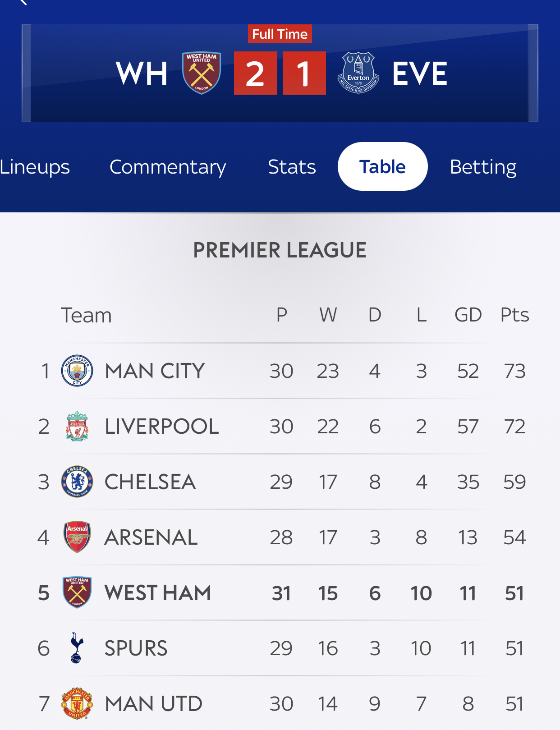Select the highlighted WEST HAM row

pyautogui.click(x=280, y=592)
